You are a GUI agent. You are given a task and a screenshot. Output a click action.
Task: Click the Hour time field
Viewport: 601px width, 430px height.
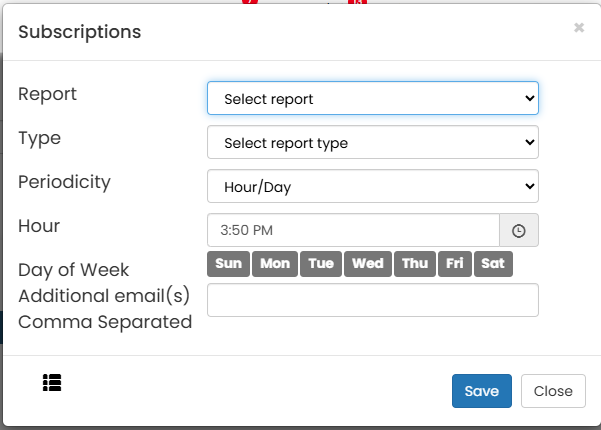[353, 230]
